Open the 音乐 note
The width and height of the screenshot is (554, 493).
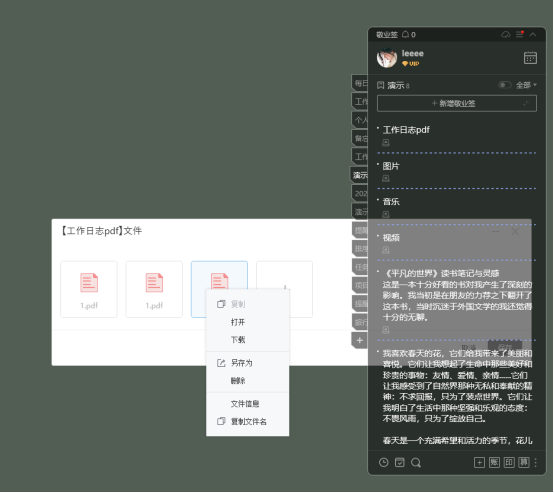(391, 201)
